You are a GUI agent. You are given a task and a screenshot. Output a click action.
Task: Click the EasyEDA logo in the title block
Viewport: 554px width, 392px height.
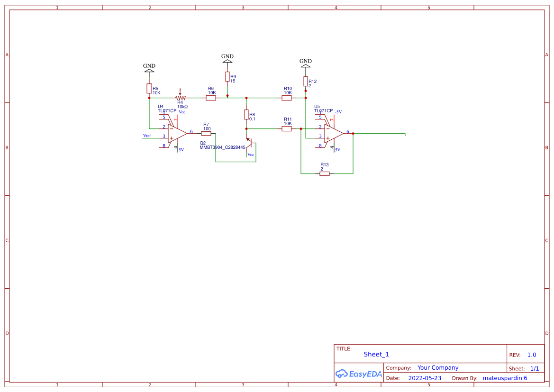[359, 374]
